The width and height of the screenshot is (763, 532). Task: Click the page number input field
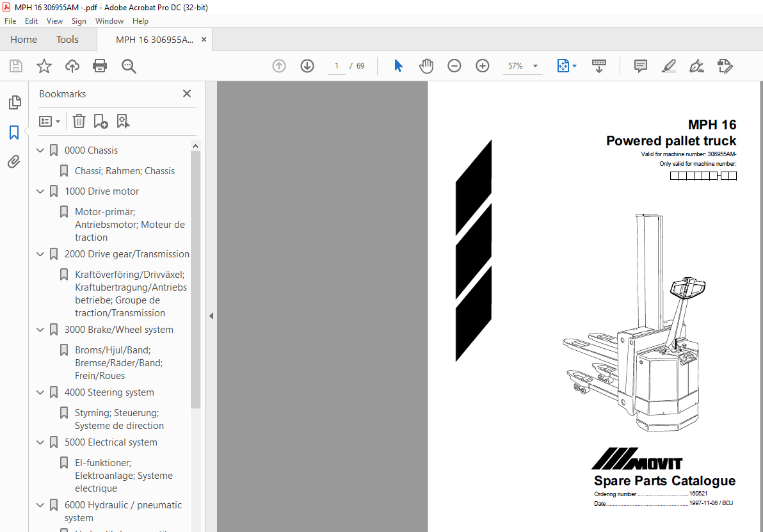336,66
